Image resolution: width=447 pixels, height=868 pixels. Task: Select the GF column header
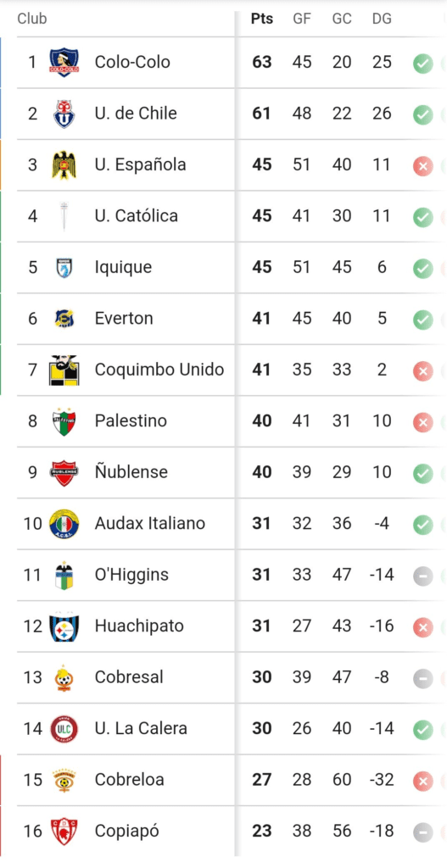coord(302,19)
